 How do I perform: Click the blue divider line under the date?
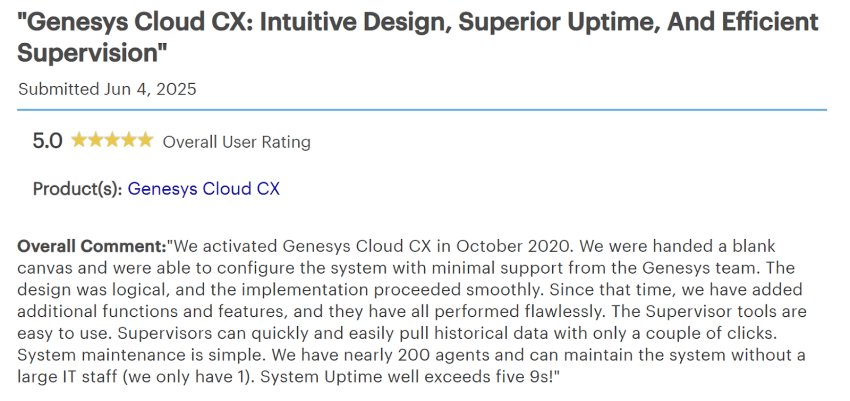coord(422,109)
